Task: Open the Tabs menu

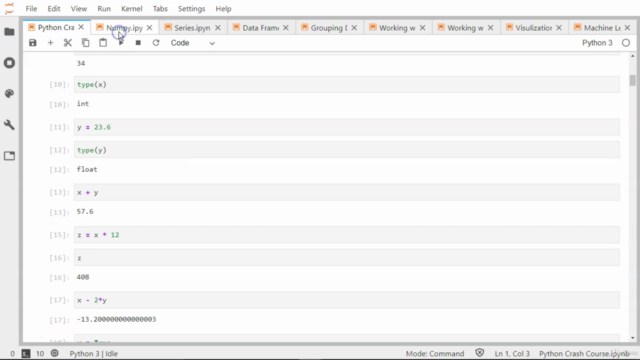Action: click(x=160, y=9)
